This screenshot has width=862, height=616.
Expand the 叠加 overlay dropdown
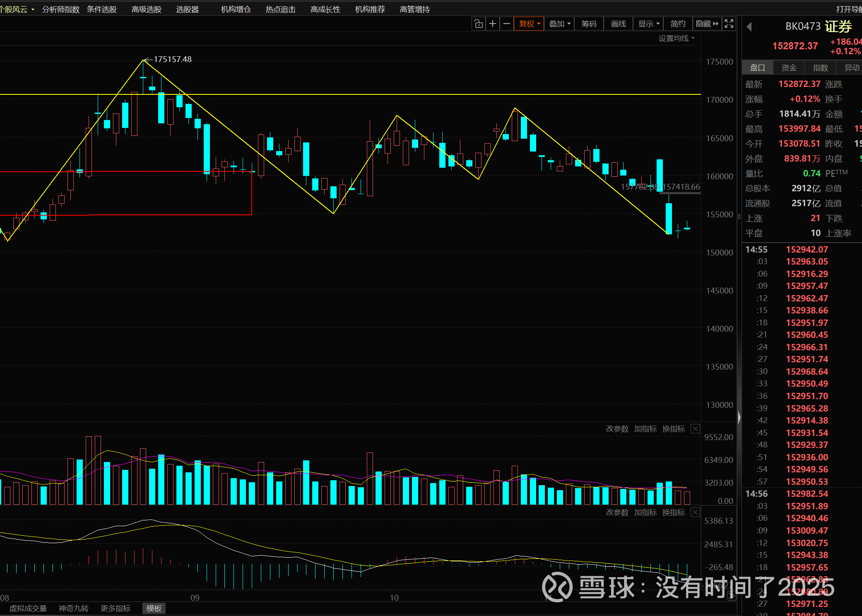click(560, 24)
